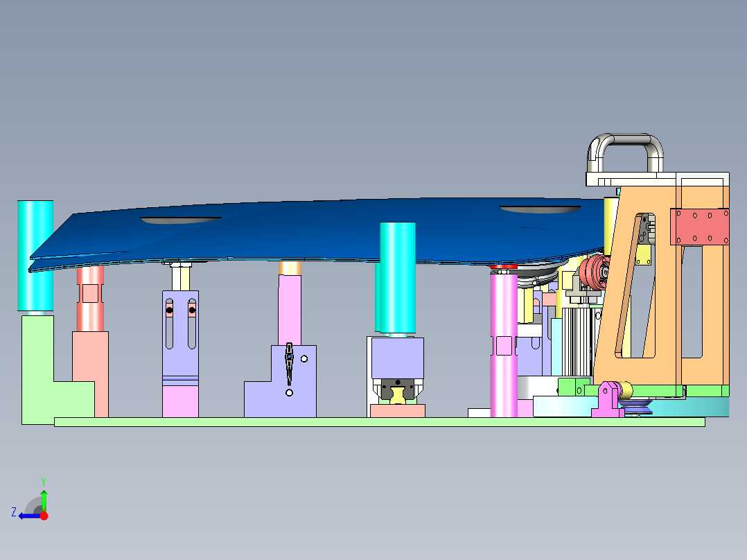747x560 pixels.
Task: Select the dark blue grooved roller
Action: coord(636,408)
